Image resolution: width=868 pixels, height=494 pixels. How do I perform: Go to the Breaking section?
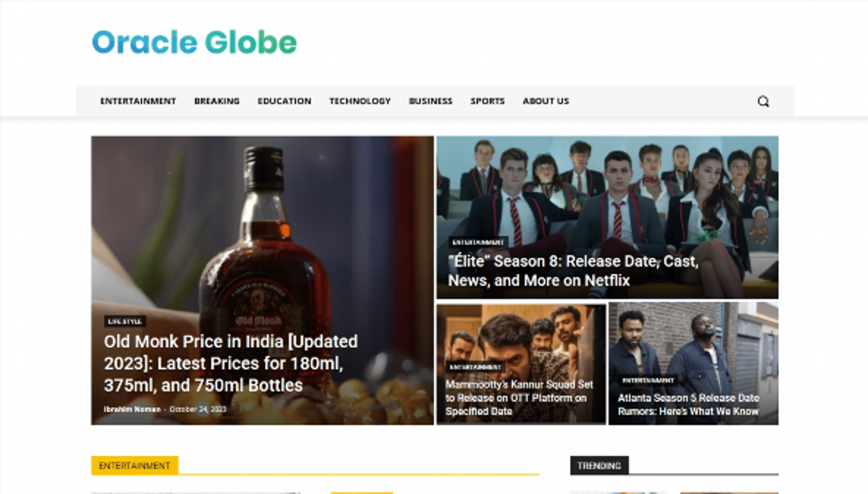tap(217, 101)
